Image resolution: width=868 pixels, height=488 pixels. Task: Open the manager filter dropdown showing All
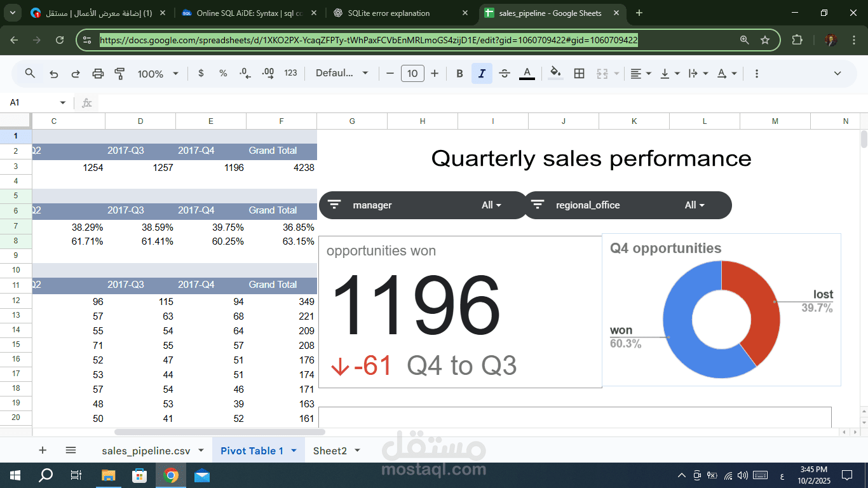pyautogui.click(x=489, y=205)
